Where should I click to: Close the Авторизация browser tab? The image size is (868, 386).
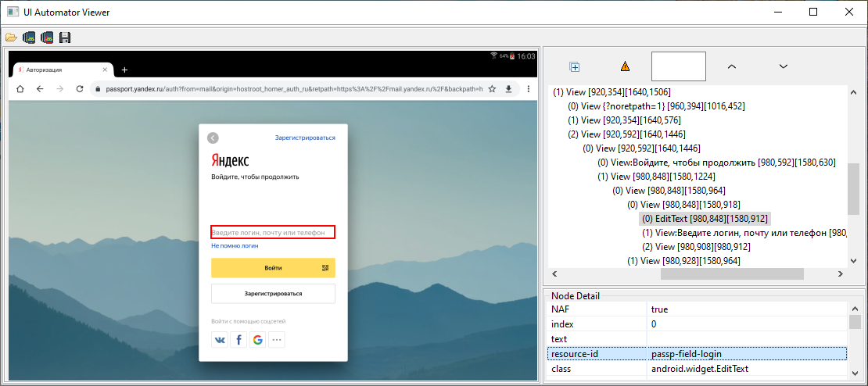coord(105,70)
